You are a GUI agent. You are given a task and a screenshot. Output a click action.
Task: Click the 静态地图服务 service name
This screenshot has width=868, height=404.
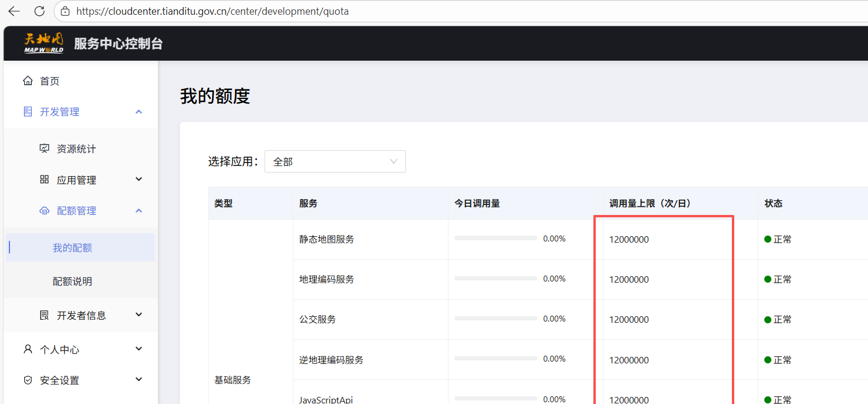pyautogui.click(x=326, y=239)
